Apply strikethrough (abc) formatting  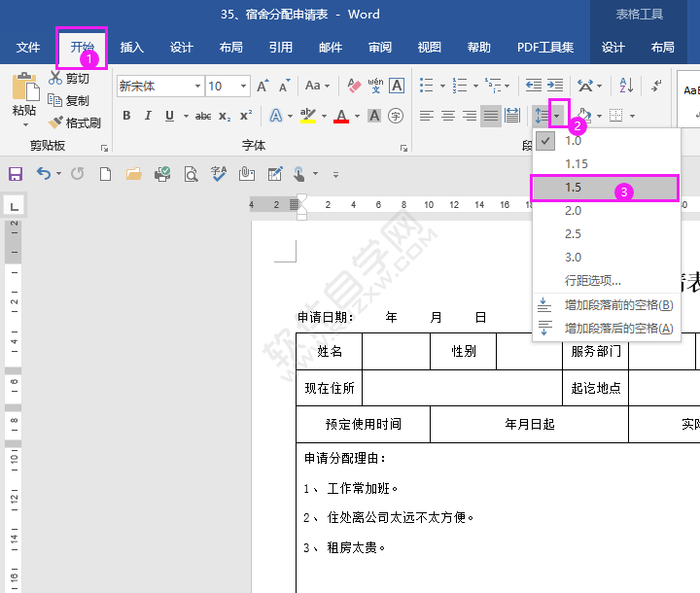point(203,116)
